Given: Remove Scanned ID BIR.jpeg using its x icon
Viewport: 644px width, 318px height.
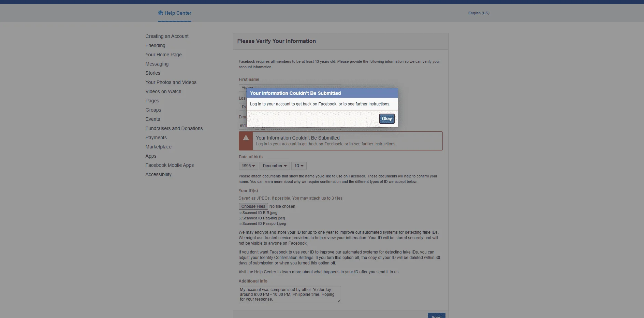Looking at the screenshot, I should (x=240, y=213).
